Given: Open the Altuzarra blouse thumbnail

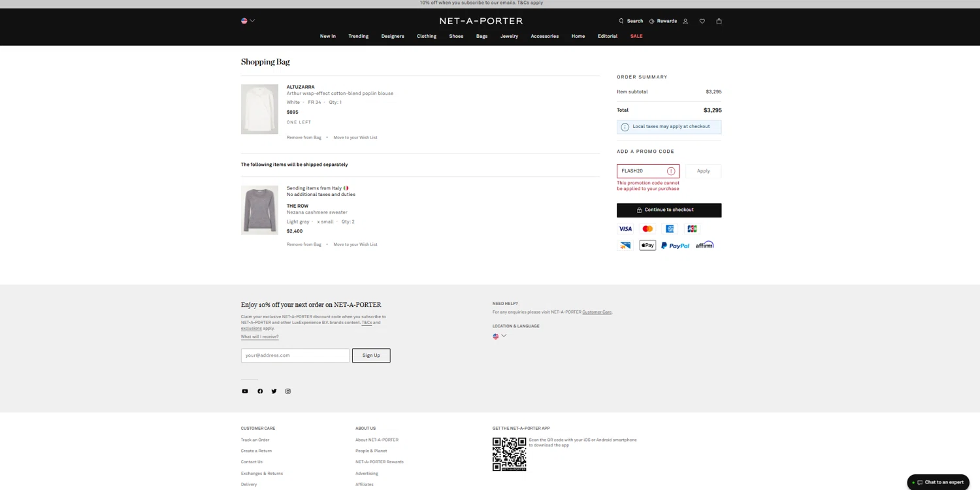Looking at the screenshot, I should pyautogui.click(x=259, y=109).
